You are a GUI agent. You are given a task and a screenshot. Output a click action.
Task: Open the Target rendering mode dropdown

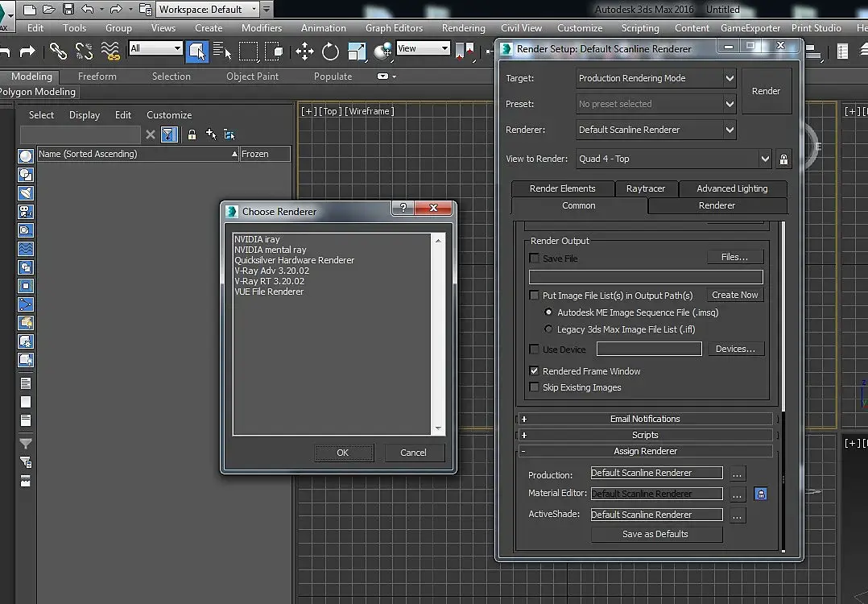(730, 79)
